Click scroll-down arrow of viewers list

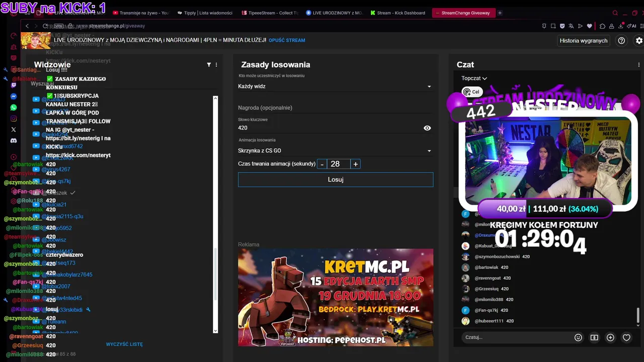click(215, 330)
